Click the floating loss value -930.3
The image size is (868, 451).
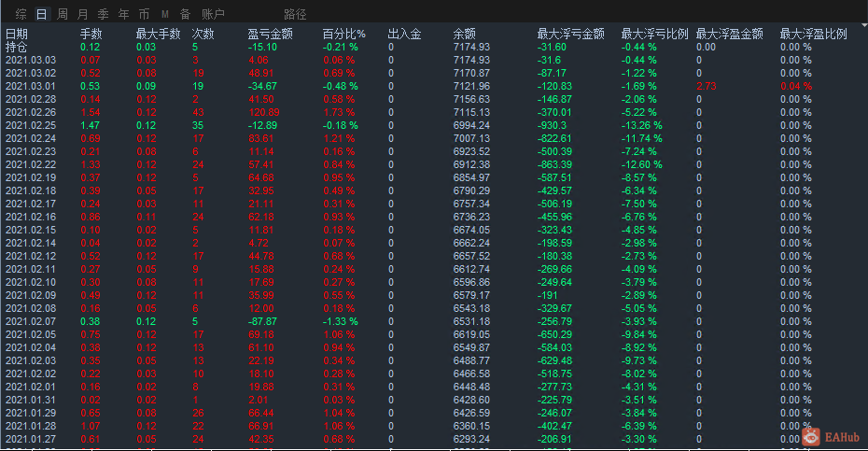click(552, 125)
